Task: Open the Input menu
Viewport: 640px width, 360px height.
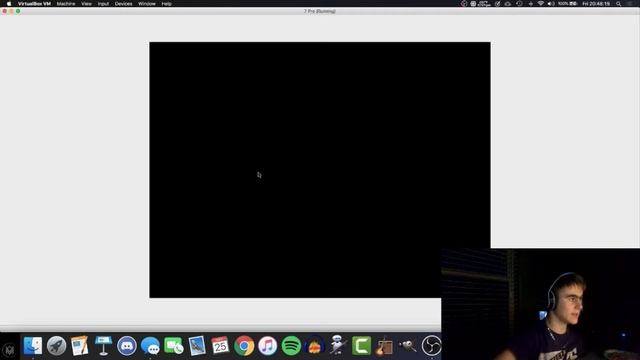Action: [103, 4]
